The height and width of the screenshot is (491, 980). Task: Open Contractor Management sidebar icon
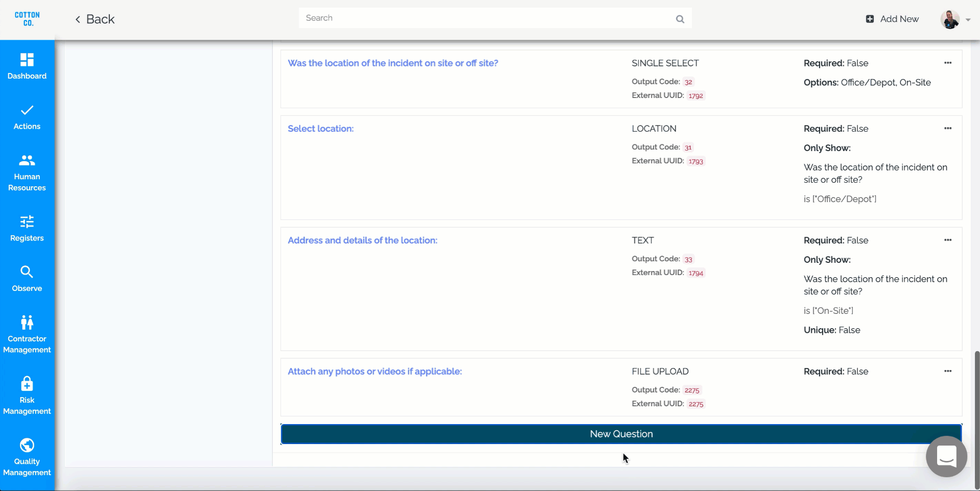27,323
